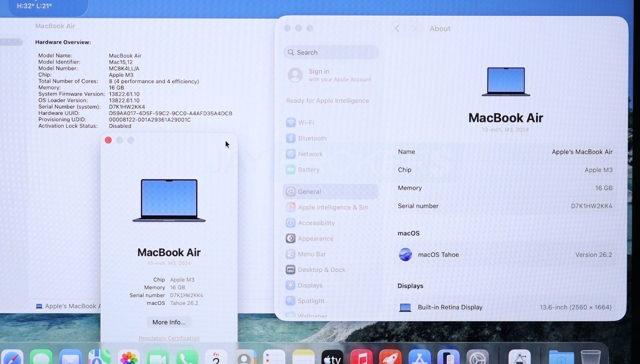Viewport: 640px width, 364px height.
Task: Select Appearance in the sidebar
Action: (315, 238)
